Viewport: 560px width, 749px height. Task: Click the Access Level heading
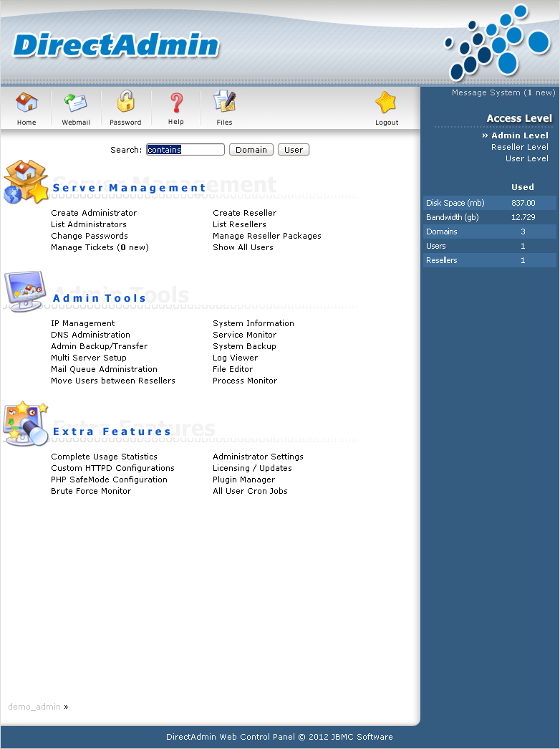click(519, 118)
